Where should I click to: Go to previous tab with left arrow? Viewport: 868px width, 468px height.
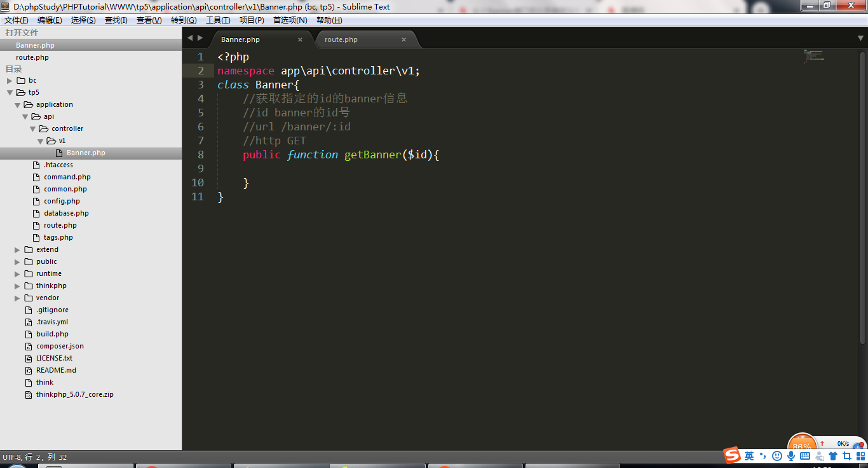point(189,38)
